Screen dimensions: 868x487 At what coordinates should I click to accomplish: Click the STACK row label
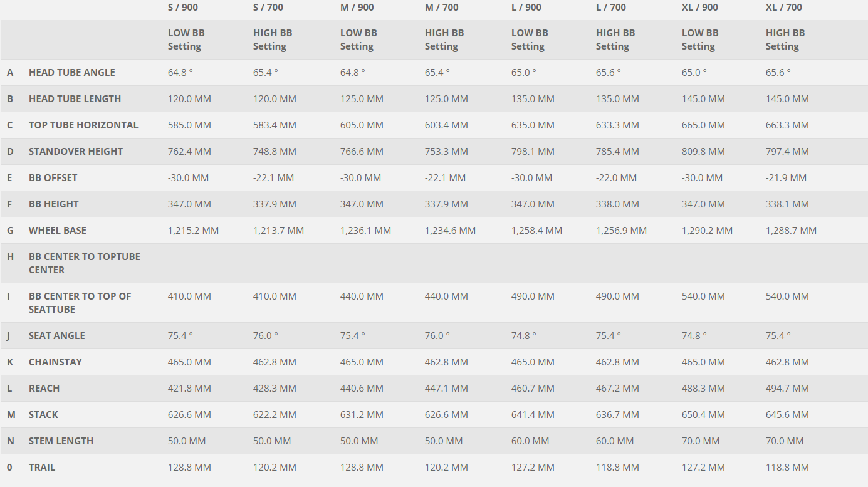tap(43, 415)
